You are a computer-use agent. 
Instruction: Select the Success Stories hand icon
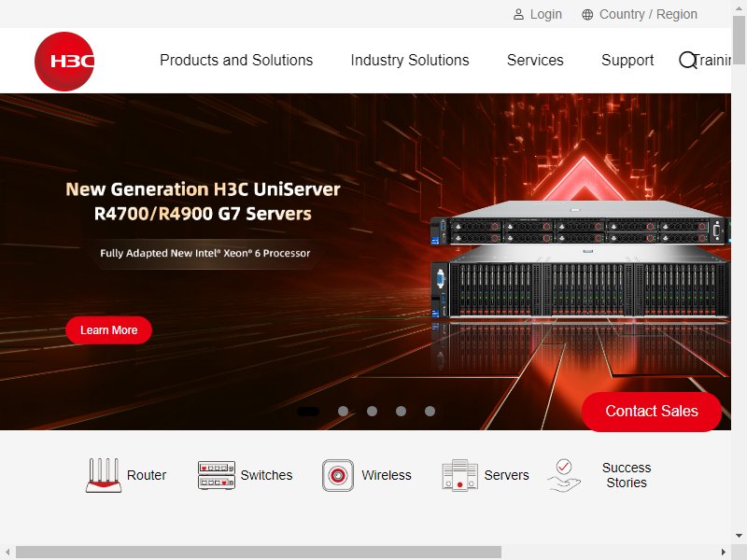pyautogui.click(x=564, y=475)
